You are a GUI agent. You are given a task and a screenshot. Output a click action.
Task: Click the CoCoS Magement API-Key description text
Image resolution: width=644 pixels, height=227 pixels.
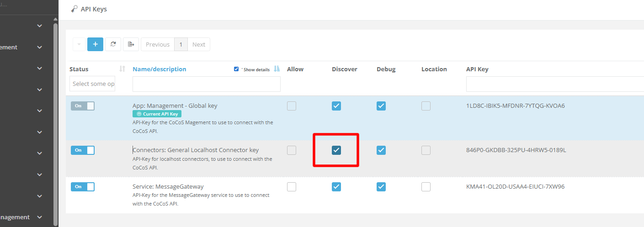pos(203,127)
